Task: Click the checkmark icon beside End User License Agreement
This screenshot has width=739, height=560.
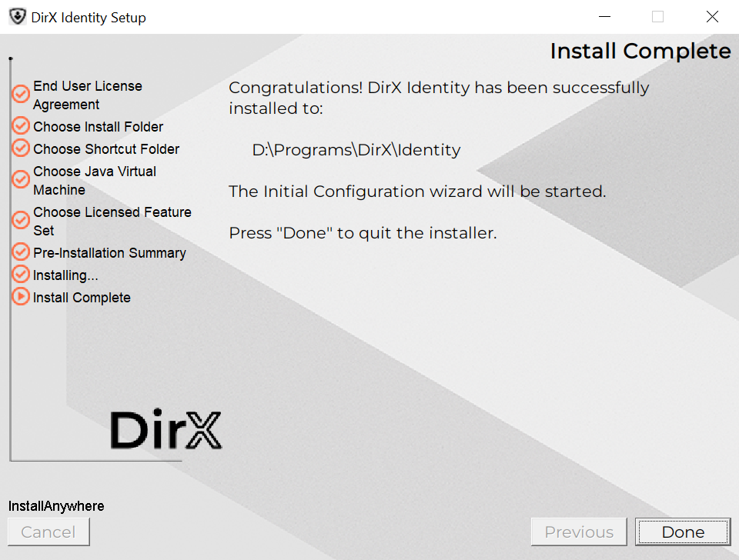Action: (x=21, y=95)
